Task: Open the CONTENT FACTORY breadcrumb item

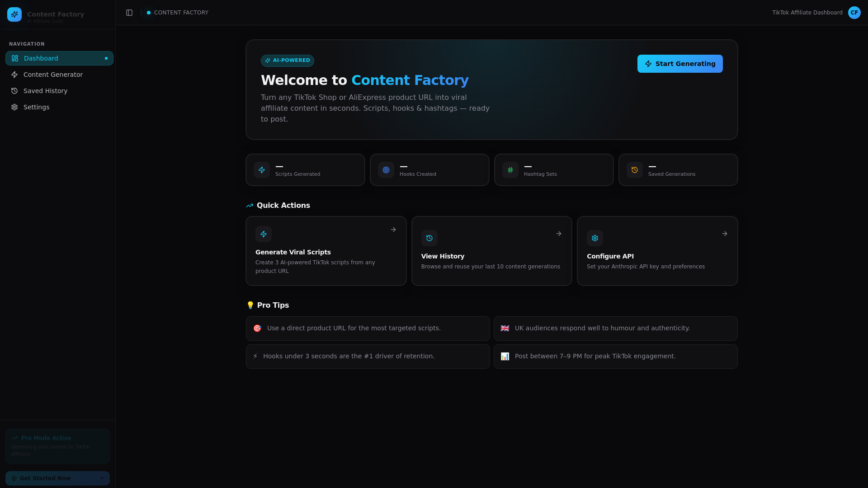Action: [x=181, y=13]
